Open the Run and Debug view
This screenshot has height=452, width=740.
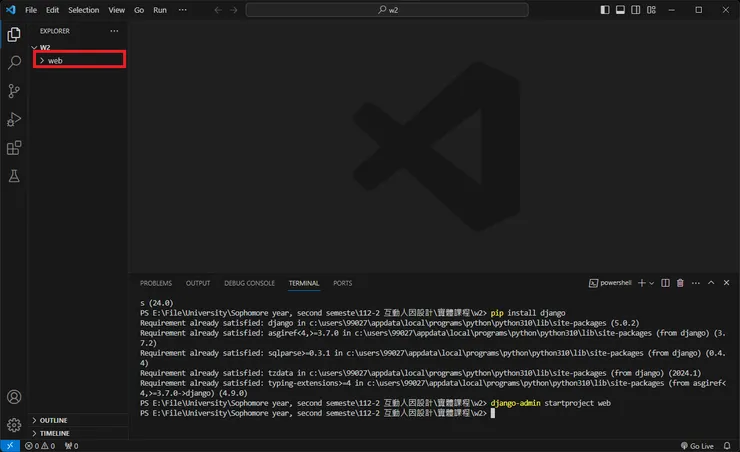[14, 119]
